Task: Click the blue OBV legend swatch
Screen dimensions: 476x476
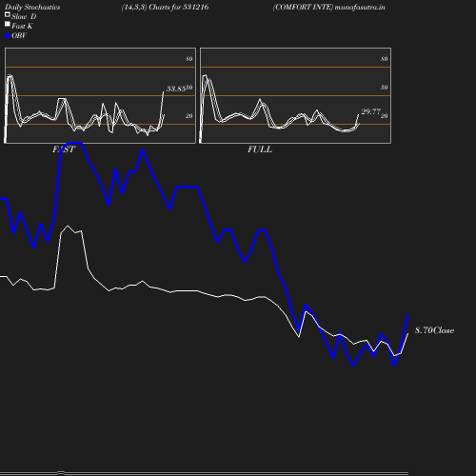Action: point(8,36)
